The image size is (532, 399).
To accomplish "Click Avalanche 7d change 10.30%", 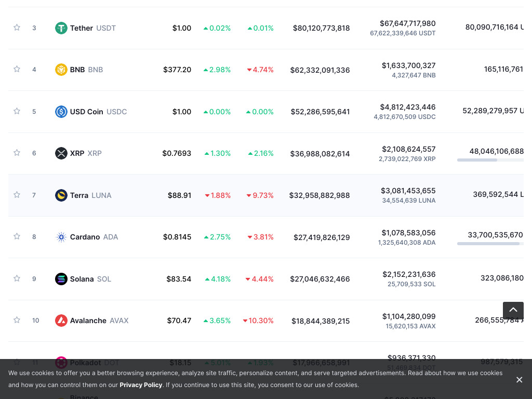I will pos(258,321).
